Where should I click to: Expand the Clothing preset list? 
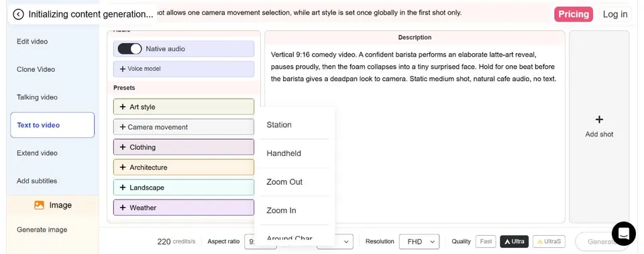[184, 147]
